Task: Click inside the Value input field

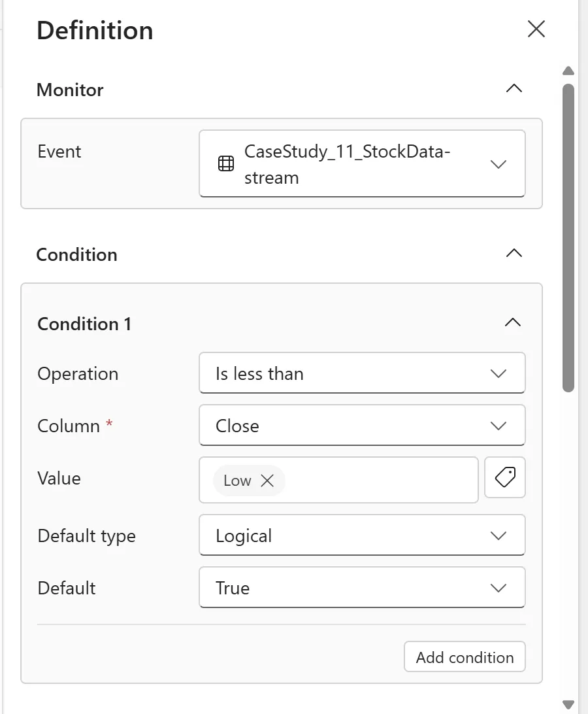Action: tap(338, 480)
